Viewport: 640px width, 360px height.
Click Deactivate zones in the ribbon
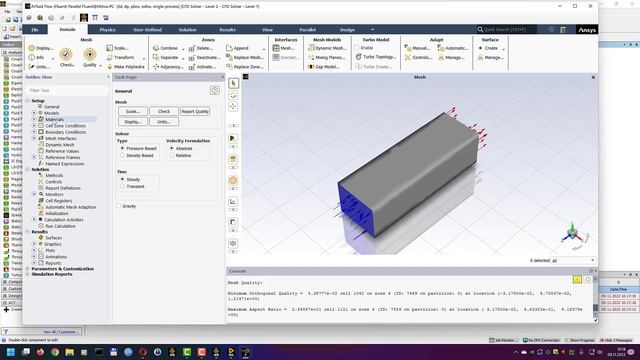[204, 58]
